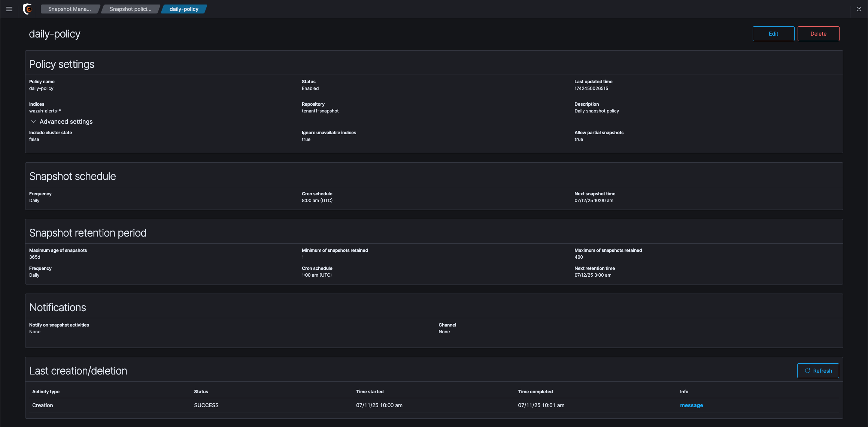
Task: Click the SUCCESS status cell
Action: tap(206, 405)
